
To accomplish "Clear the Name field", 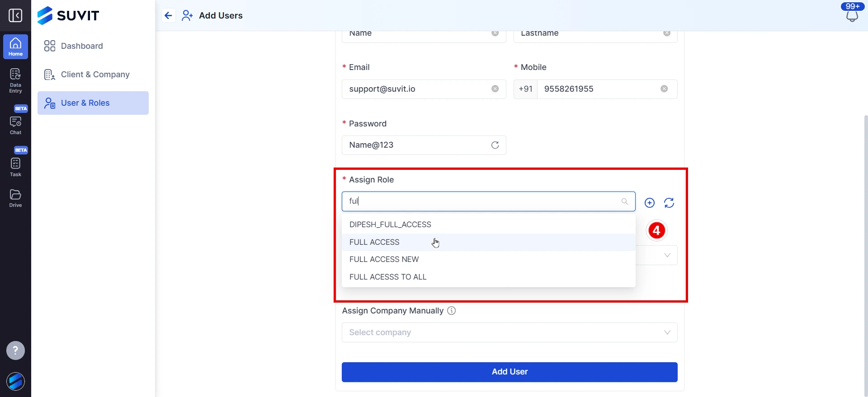I will pos(495,33).
